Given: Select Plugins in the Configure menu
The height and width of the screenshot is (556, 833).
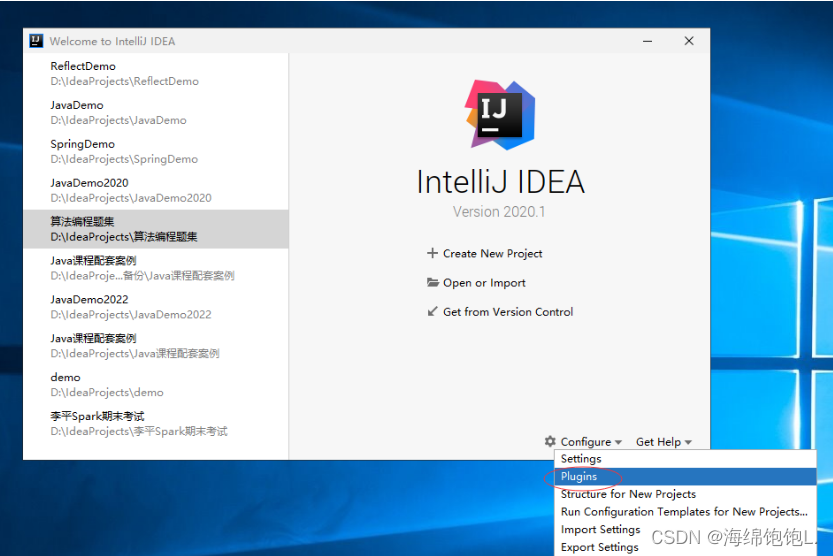Looking at the screenshot, I should [x=685, y=476].
